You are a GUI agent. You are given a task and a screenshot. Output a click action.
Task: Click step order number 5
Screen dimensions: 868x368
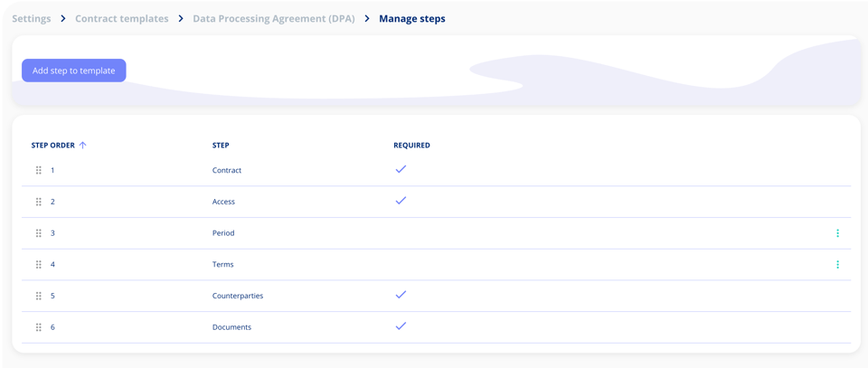click(x=52, y=296)
